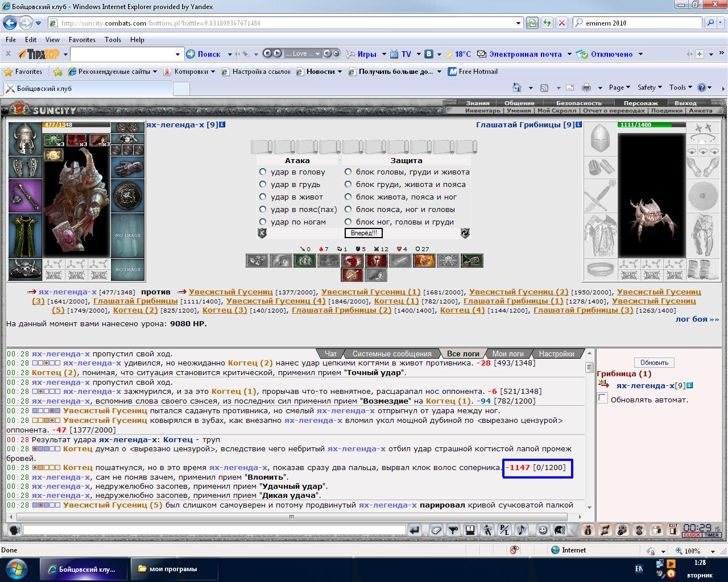
Task: Activate the red sword-and-gear skill icon
Action: pyautogui.click(x=352, y=275)
